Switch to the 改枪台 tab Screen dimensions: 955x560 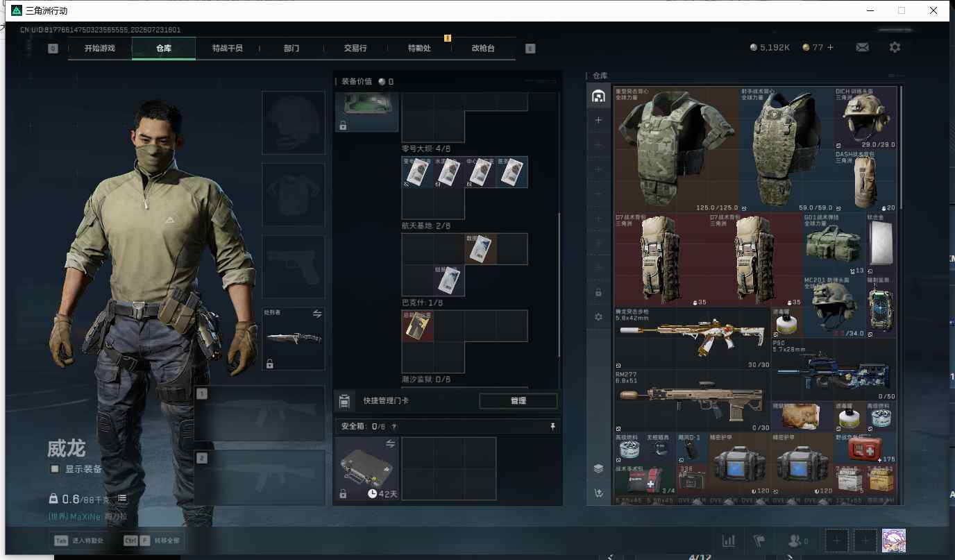click(x=483, y=49)
